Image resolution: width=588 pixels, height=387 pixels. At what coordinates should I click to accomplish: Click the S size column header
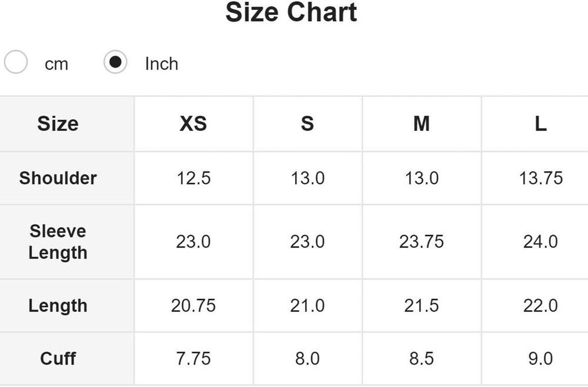[308, 124]
